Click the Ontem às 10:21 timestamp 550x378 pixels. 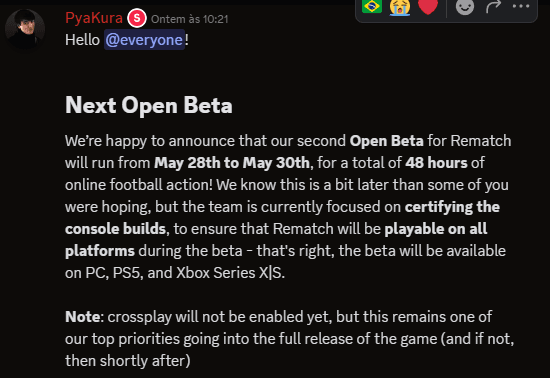tap(190, 19)
